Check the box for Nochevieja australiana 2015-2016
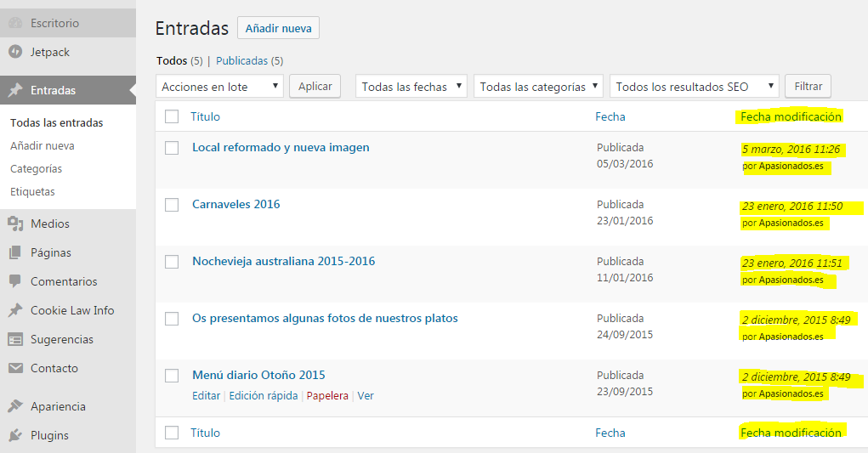This screenshot has width=868, height=453. coord(172,262)
